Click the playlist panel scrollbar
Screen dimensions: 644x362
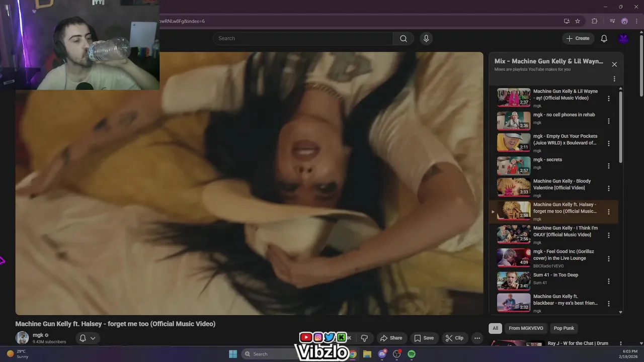pyautogui.click(x=620, y=128)
